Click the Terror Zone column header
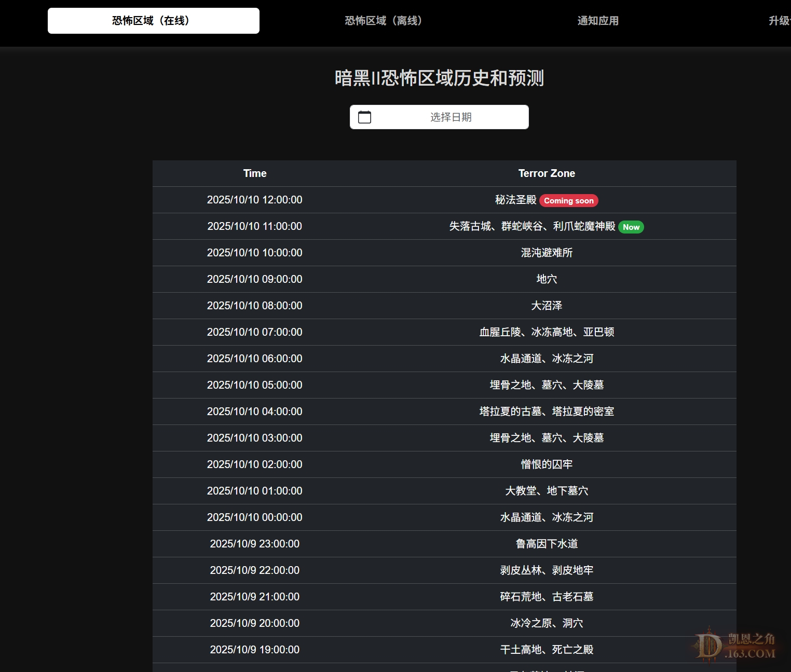This screenshot has height=672, width=791. [x=547, y=173]
